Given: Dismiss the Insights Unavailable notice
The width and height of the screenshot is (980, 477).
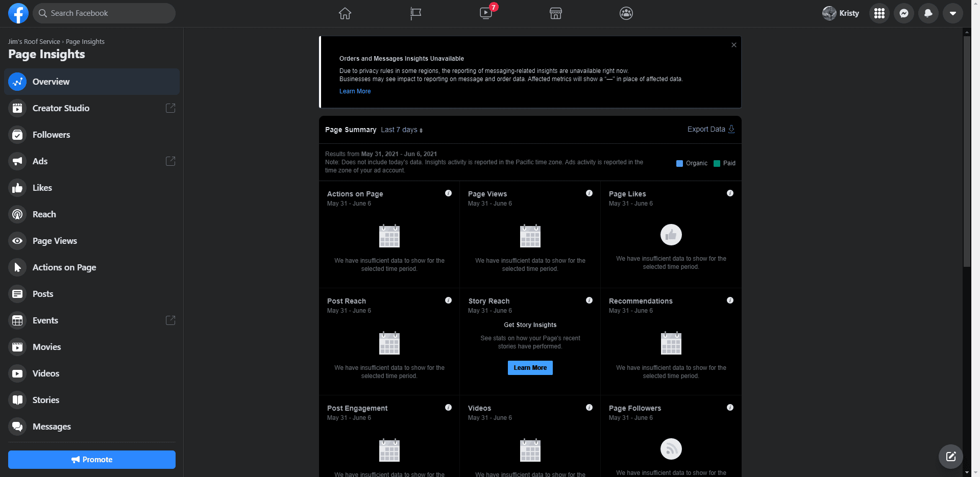Looking at the screenshot, I should click(x=733, y=45).
